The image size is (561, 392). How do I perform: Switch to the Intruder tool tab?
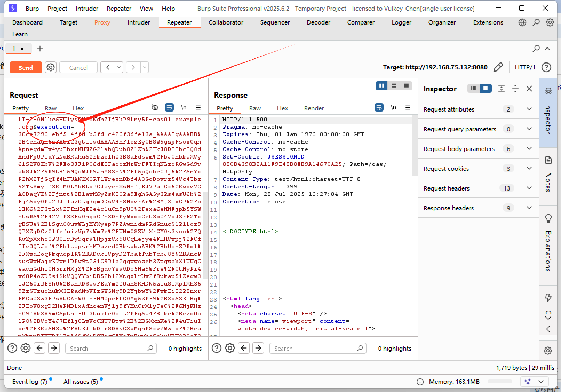coord(138,22)
